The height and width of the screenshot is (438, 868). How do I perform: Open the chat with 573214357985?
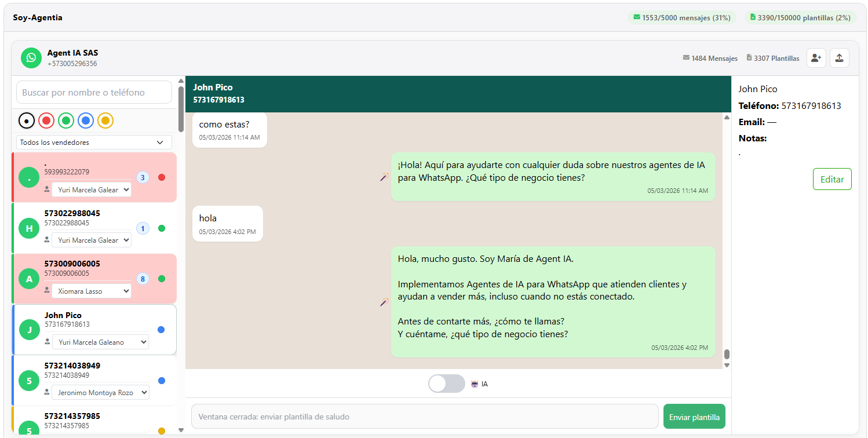[94, 422]
